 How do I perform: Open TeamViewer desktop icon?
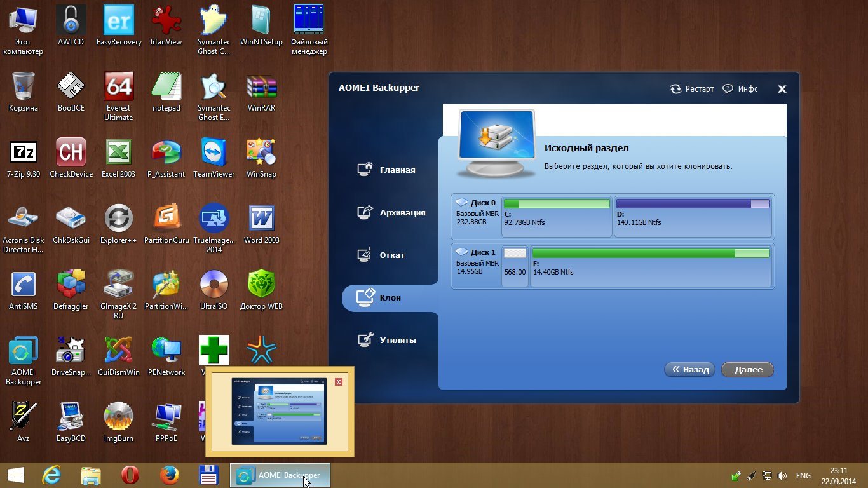pyautogui.click(x=214, y=158)
